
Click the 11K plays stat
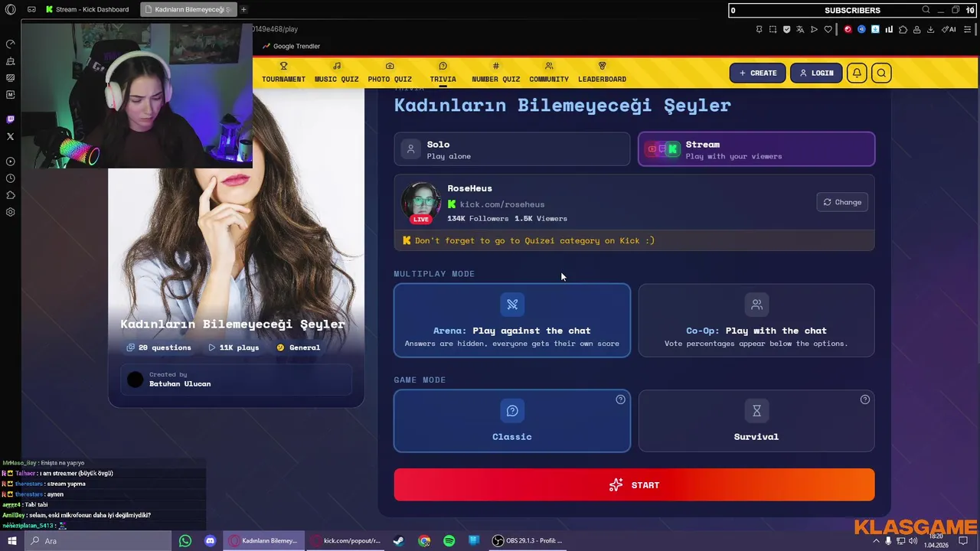coord(234,347)
